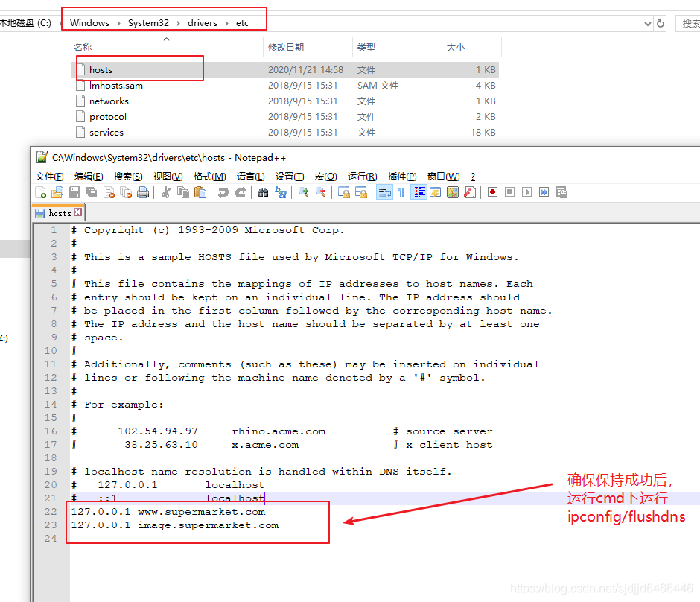The width and height of the screenshot is (700, 602).
Task: Click the Function List toolbar icon
Action: coord(470,192)
